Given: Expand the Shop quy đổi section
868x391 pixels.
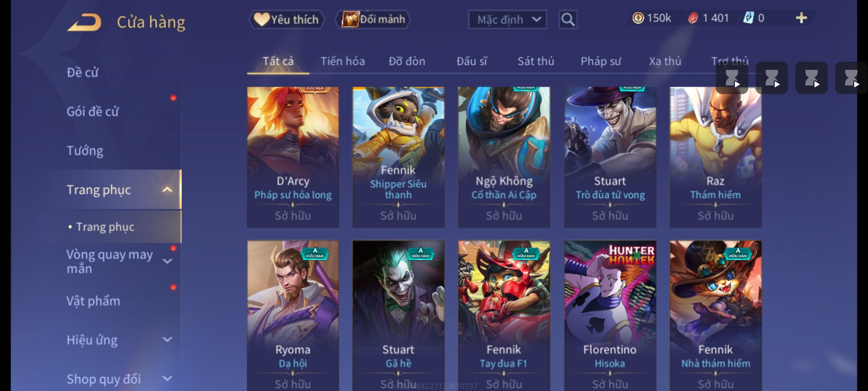Looking at the screenshot, I should (167, 379).
